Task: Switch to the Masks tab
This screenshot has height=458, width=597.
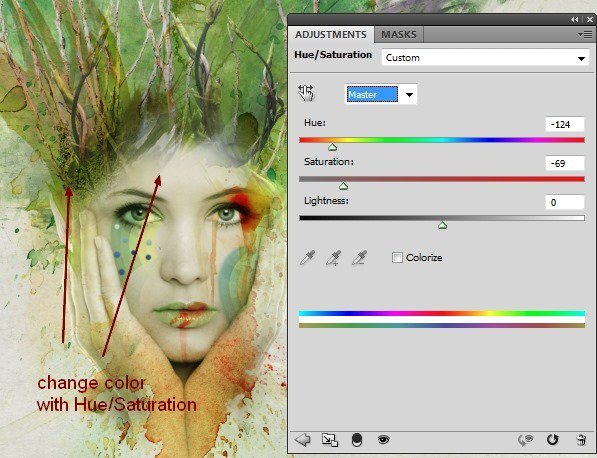Action: [399, 35]
